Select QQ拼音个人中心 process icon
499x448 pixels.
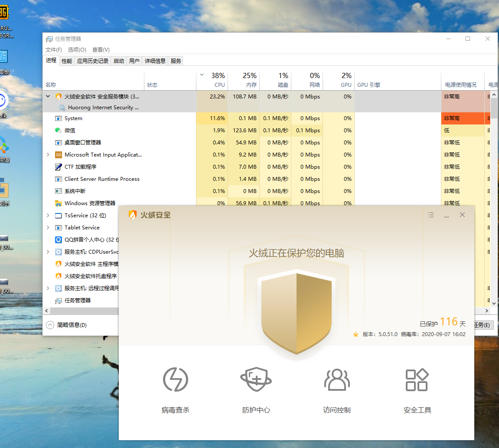58,239
